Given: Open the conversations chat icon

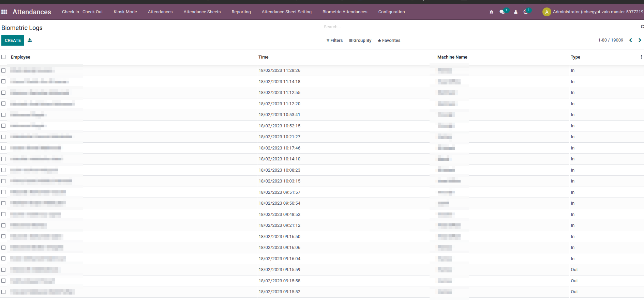Looking at the screenshot, I should (502, 12).
